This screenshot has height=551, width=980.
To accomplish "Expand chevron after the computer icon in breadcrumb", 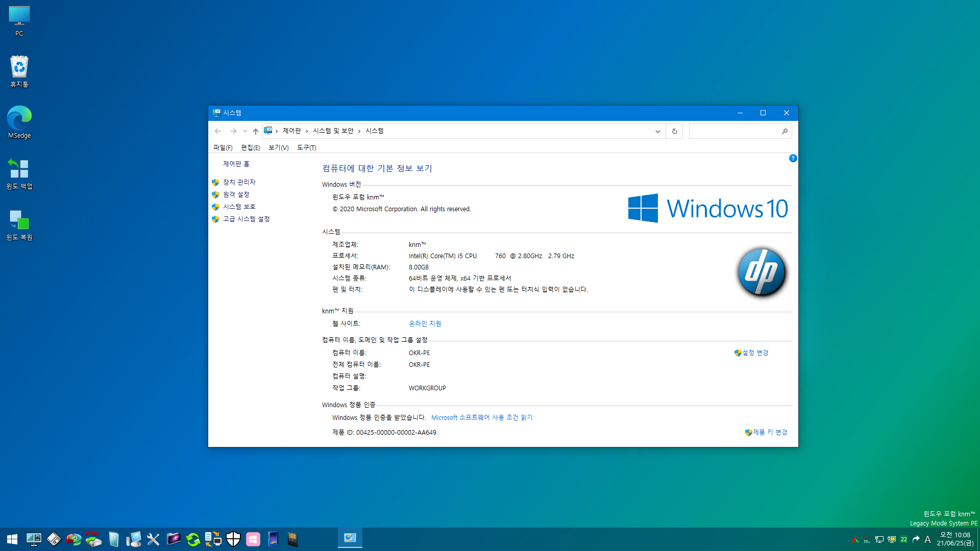I will 277,131.
